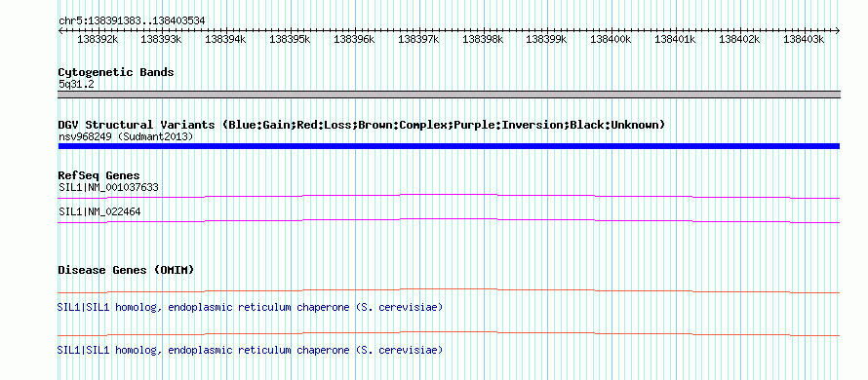Click the 138393k ruler tick label
The image size is (868, 380).
tap(161, 39)
